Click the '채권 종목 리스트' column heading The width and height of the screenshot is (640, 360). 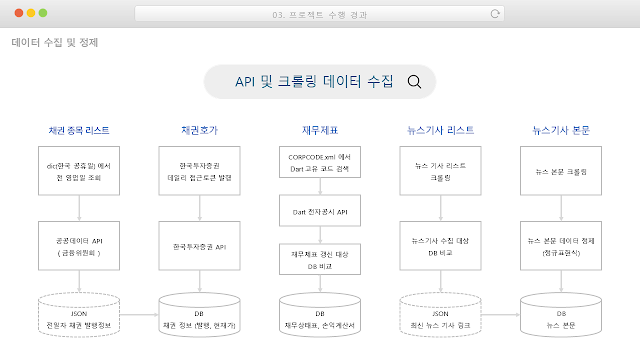tap(79, 130)
